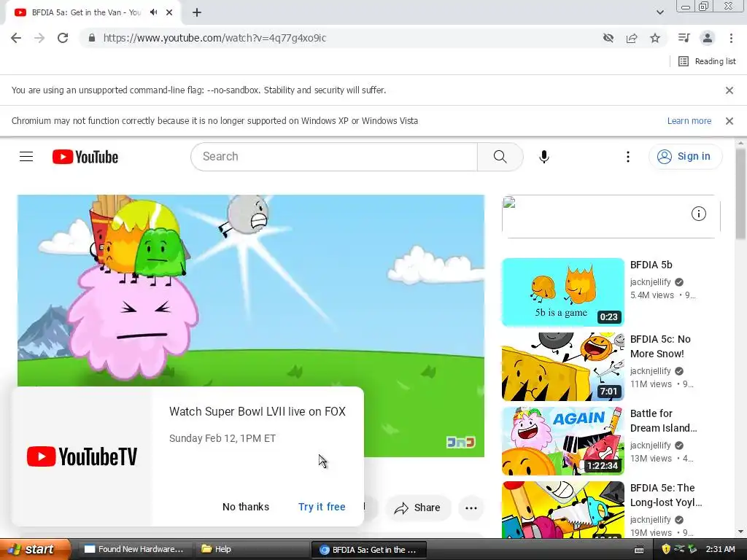Click the third-party cookies blocked eye icon
The image size is (747, 560).
coord(608,38)
